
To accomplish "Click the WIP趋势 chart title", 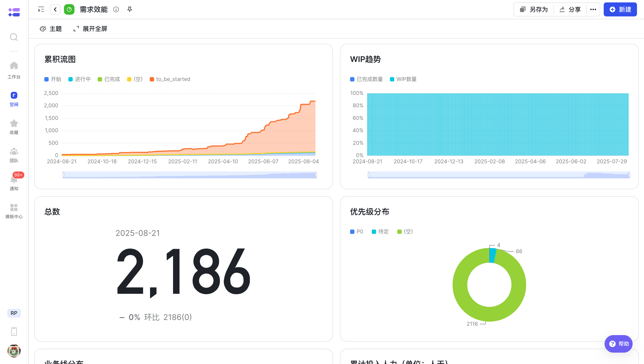I will (x=366, y=60).
